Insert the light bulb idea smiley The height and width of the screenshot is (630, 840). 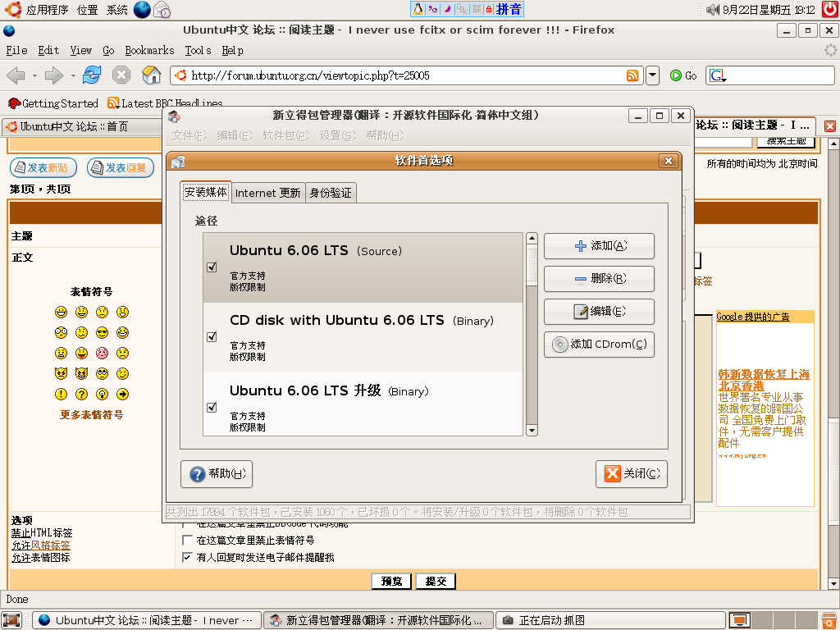coord(102,395)
